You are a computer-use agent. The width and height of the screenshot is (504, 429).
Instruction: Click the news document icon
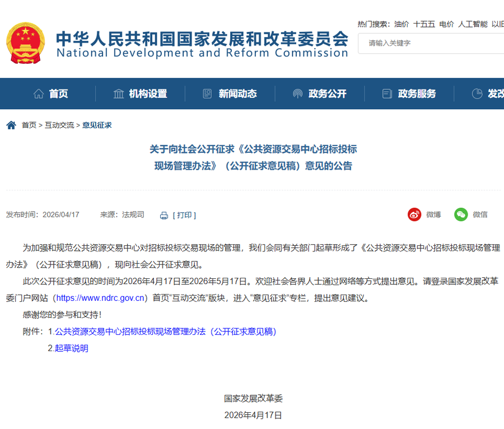point(207,94)
